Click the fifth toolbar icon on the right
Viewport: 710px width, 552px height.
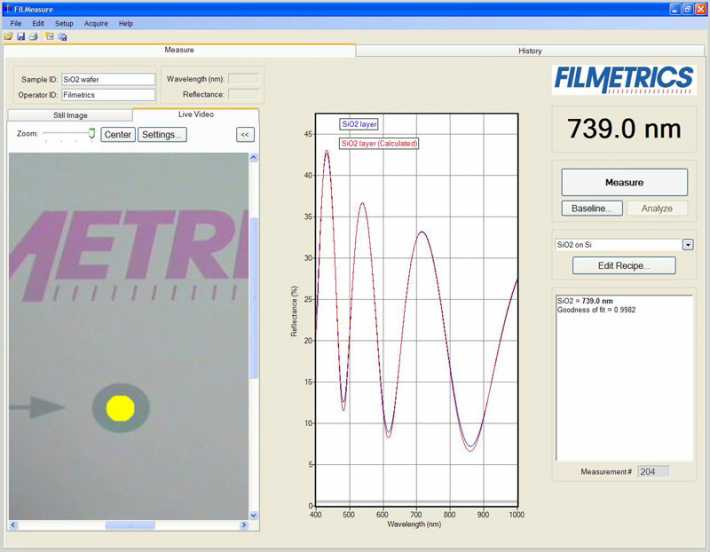pyautogui.click(x=62, y=36)
